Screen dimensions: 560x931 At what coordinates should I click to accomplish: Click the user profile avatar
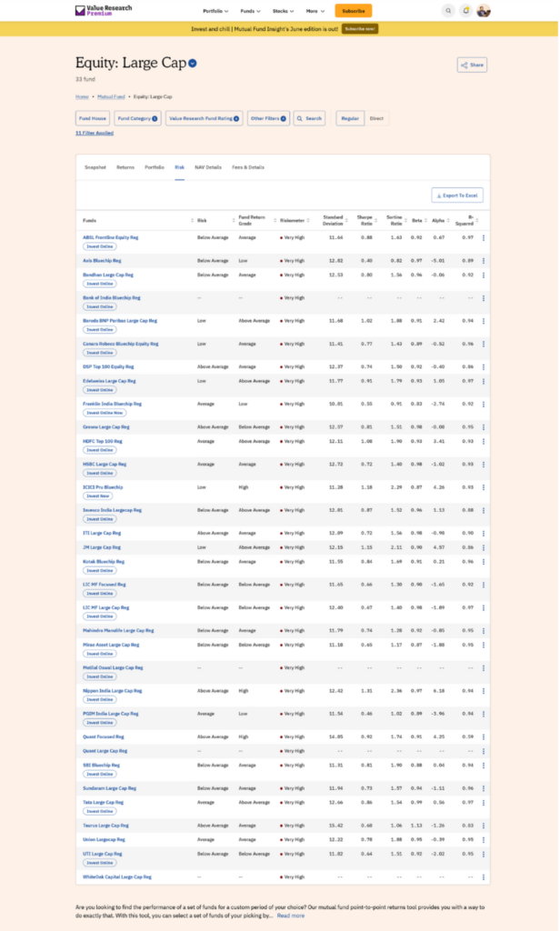pyautogui.click(x=484, y=11)
